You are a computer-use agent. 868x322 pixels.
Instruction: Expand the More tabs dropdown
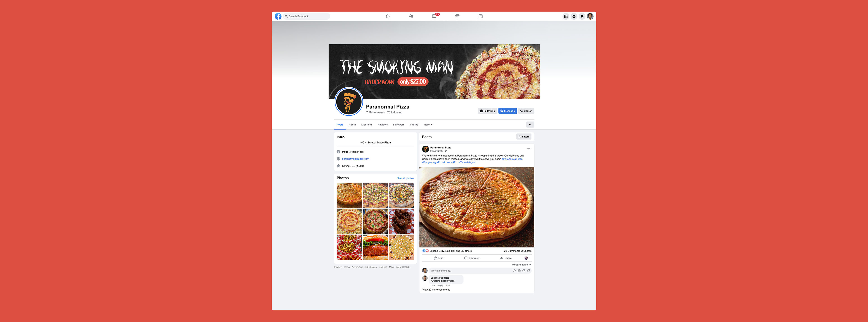(x=428, y=125)
